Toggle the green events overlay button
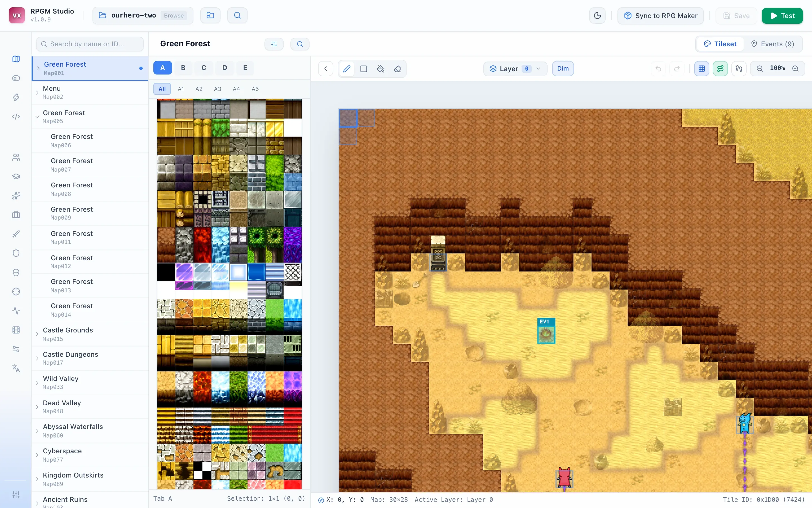 (720, 69)
